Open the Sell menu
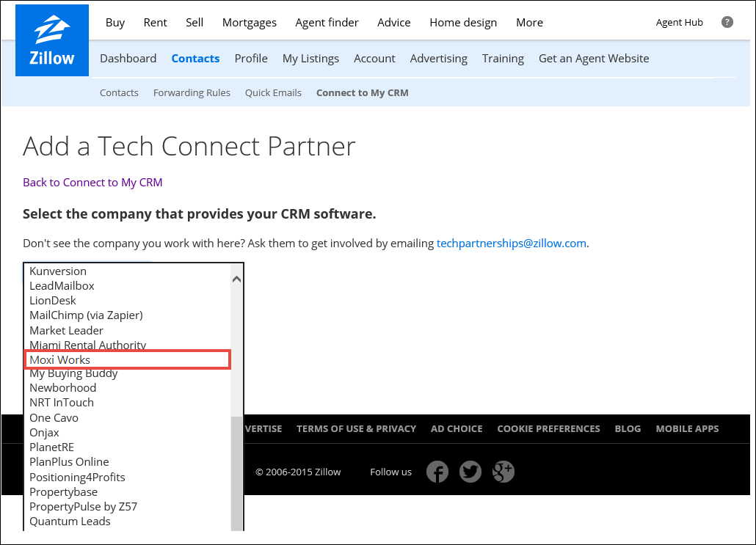The width and height of the screenshot is (756, 545). click(x=195, y=23)
